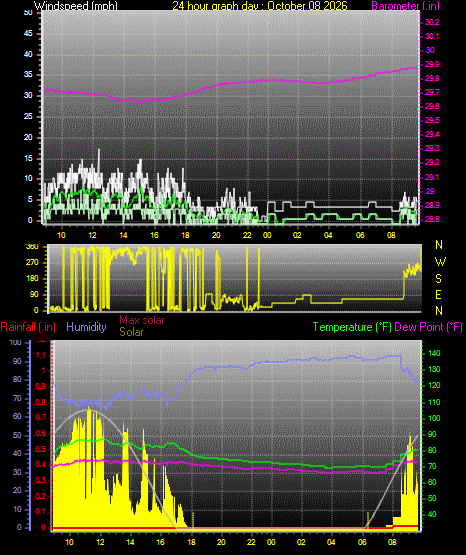
Task: Click the 12 hour tick on bottom chart
Action: (x=100, y=542)
